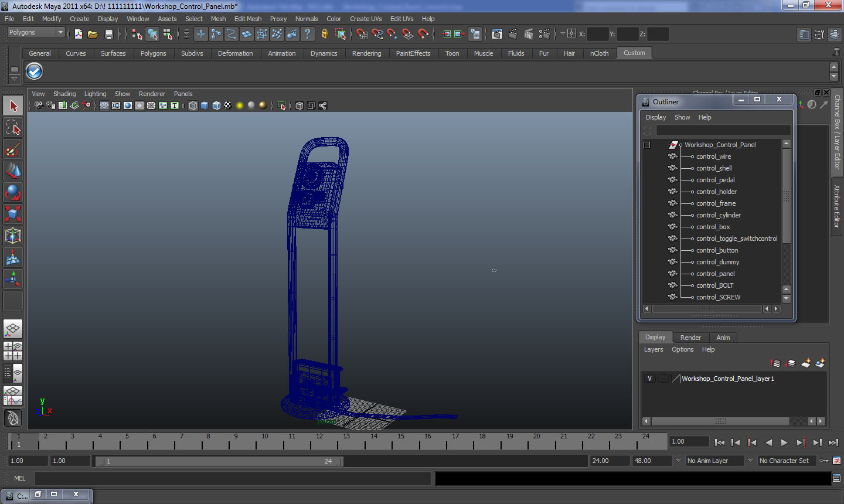Open the viewport Shading menu
The image size is (844, 504).
tap(64, 94)
